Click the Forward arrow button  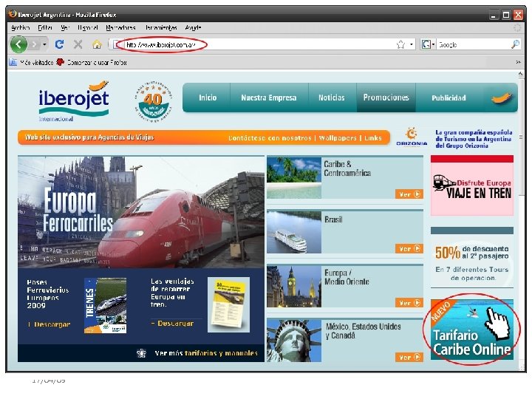34,44
